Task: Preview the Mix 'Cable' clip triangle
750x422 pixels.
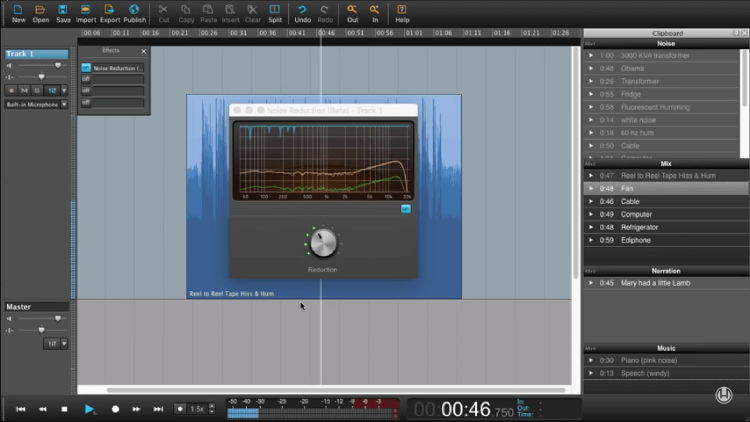Action: point(591,201)
